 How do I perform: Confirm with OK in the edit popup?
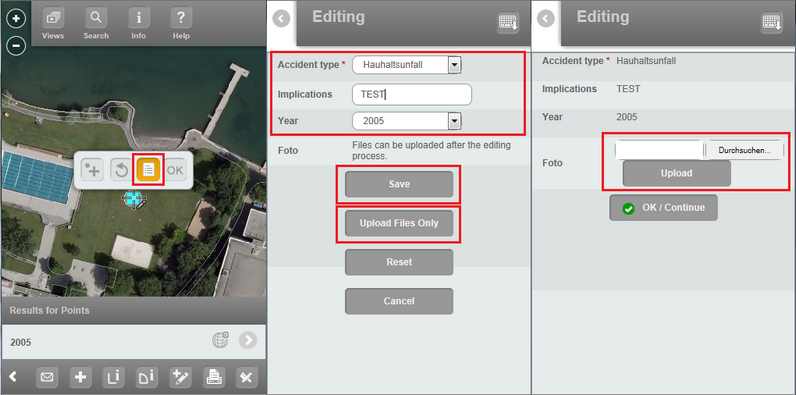[175, 170]
